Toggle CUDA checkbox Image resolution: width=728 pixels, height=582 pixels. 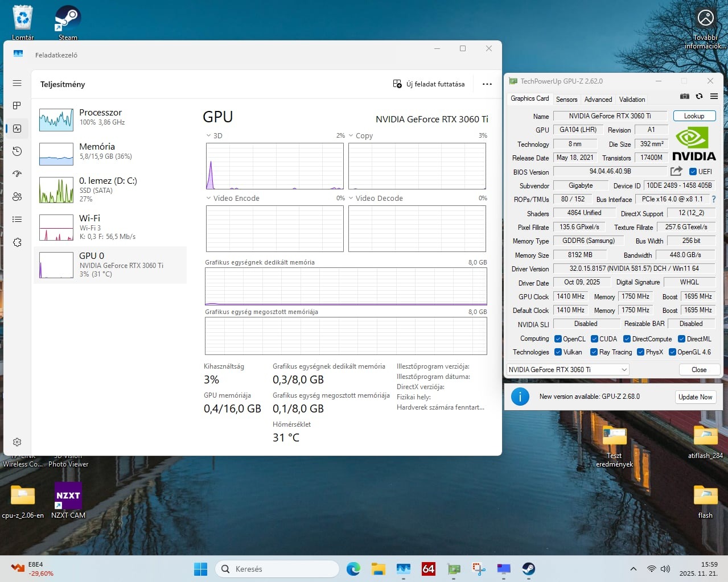(x=594, y=339)
